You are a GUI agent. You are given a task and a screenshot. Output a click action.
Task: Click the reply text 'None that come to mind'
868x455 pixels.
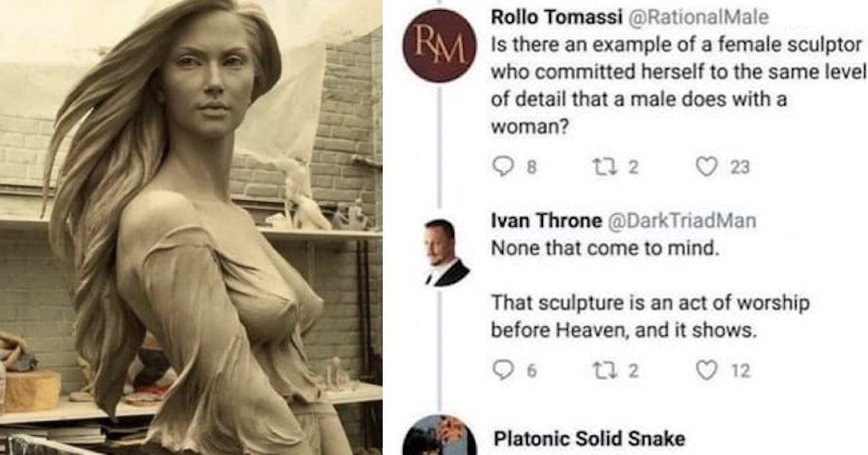[x=605, y=248]
